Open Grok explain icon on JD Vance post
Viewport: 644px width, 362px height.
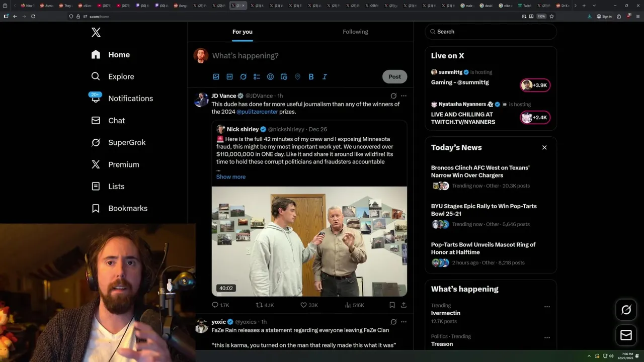[x=393, y=96]
